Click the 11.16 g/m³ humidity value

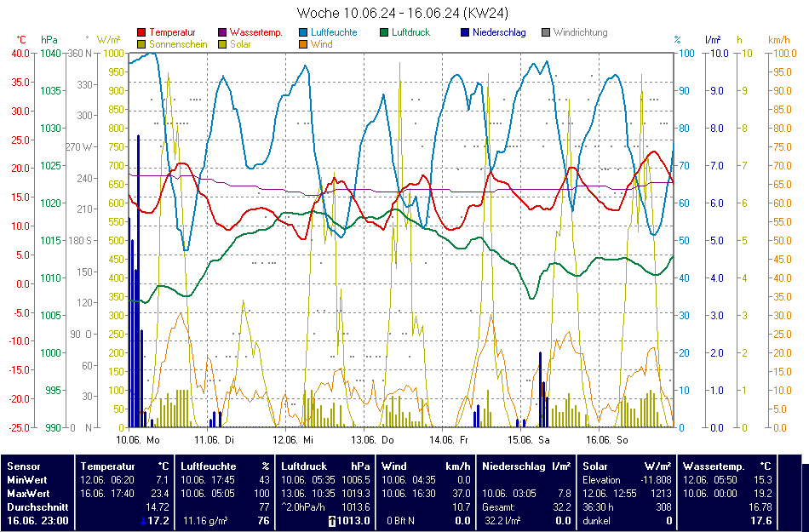[206, 521]
